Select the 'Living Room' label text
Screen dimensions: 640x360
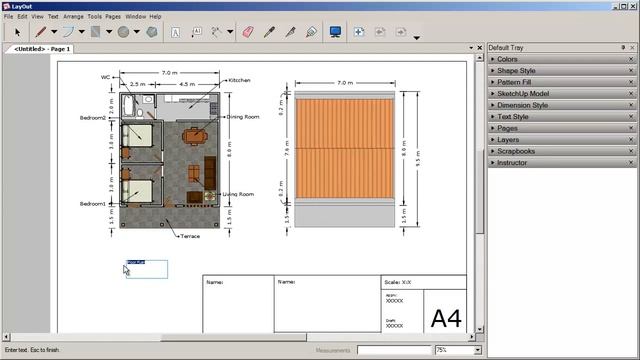click(238, 194)
